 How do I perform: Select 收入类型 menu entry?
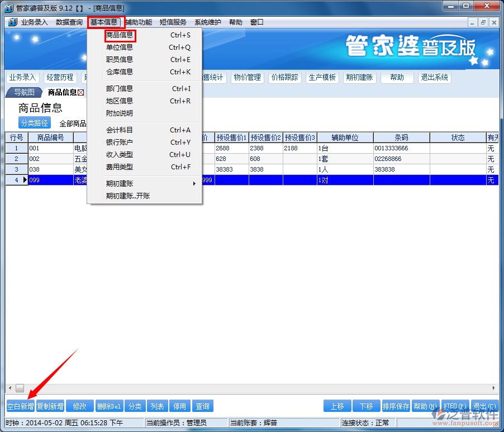145,155
